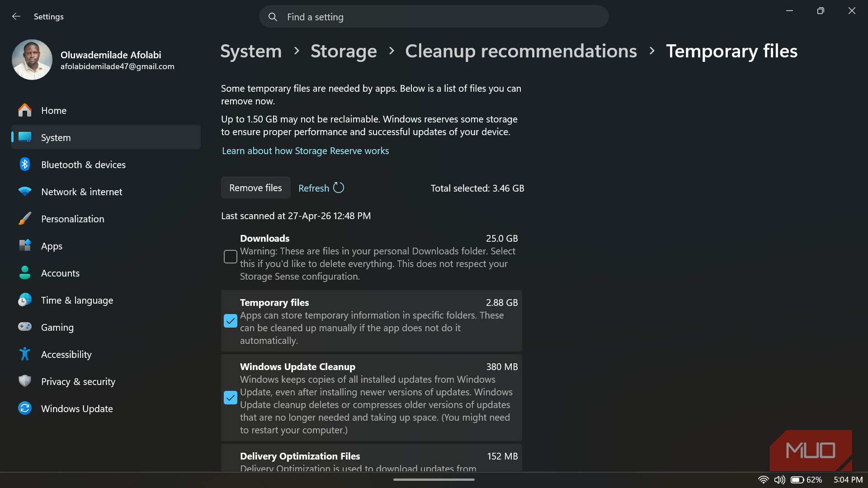The image size is (868, 488).
Task: Open Accounts settings page
Action: tap(106, 273)
